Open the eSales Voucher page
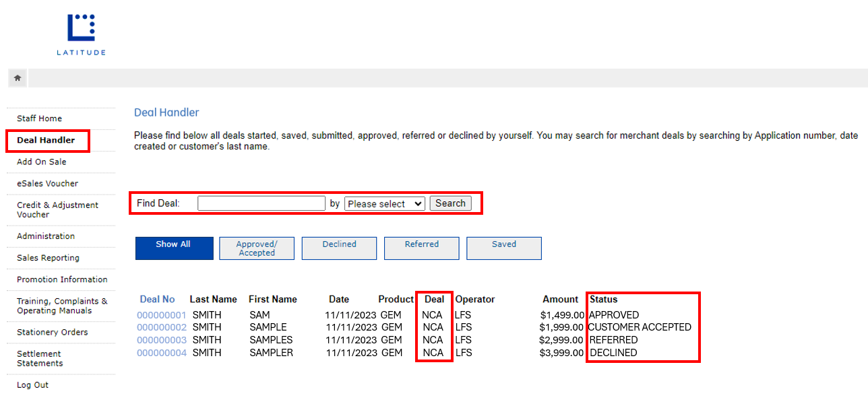 coord(46,183)
